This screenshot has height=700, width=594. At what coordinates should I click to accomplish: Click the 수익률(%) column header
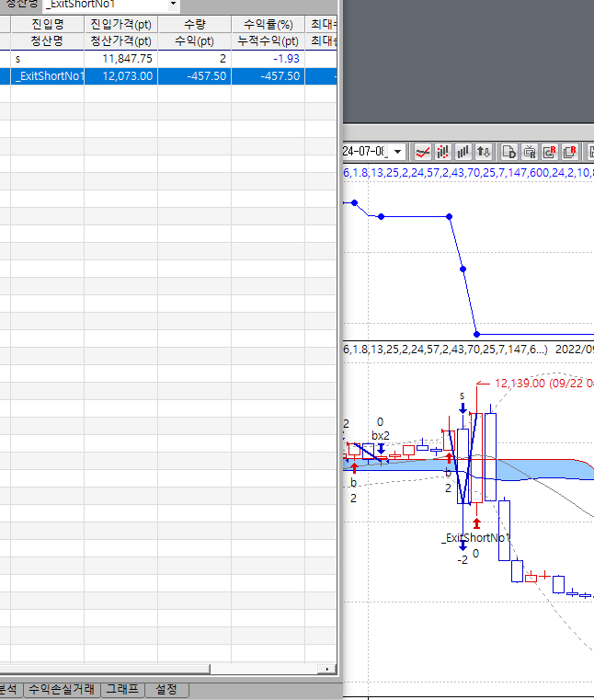[x=268, y=24]
